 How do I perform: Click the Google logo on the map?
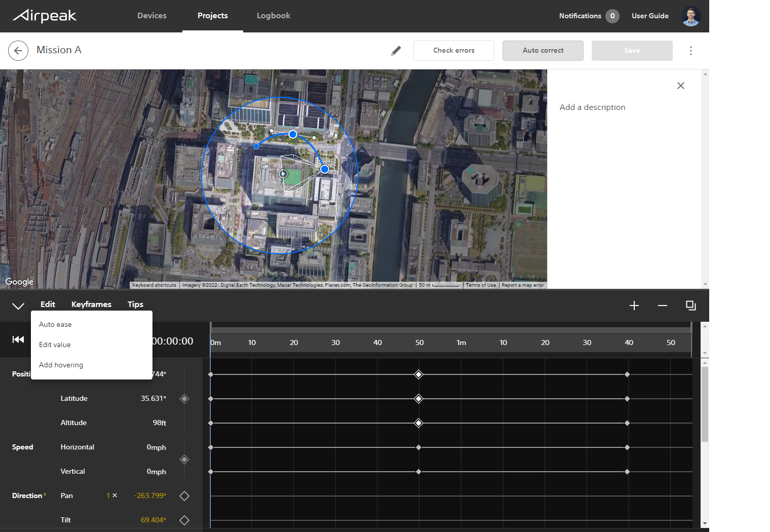click(19, 282)
